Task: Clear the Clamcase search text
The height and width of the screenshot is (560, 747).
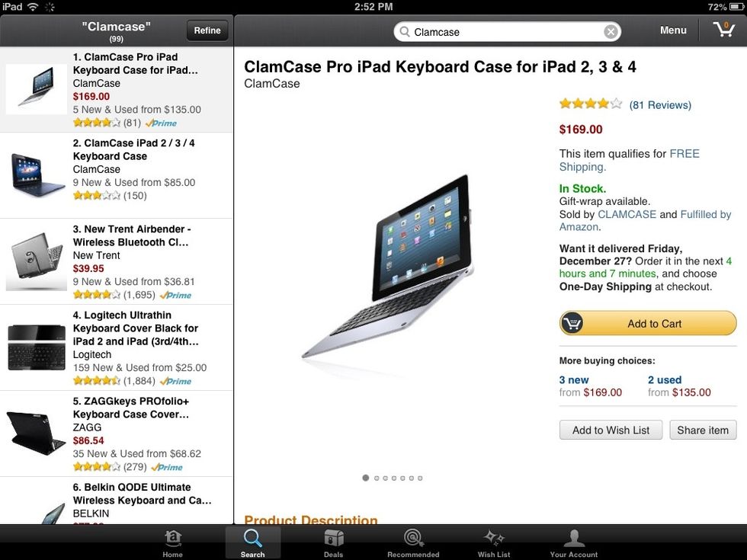Action: pos(611,32)
